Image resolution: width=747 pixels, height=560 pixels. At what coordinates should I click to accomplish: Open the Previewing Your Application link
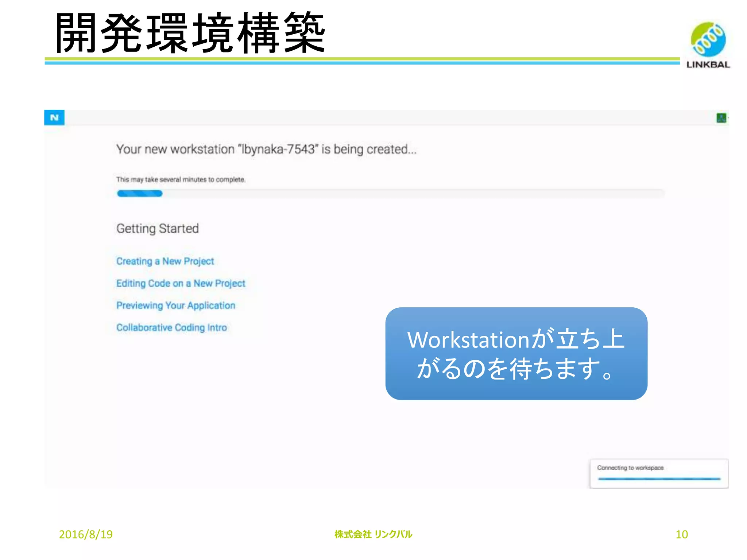[176, 306]
